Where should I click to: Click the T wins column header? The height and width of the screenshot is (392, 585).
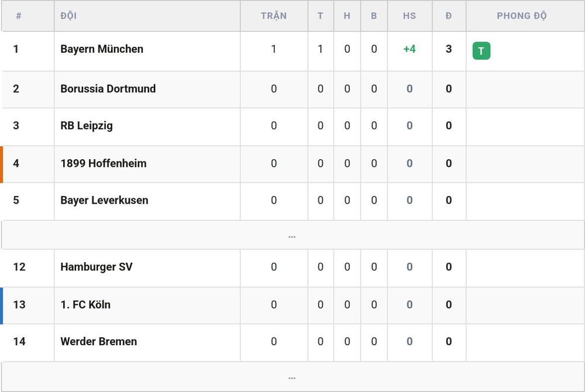pyautogui.click(x=320, y=16)
